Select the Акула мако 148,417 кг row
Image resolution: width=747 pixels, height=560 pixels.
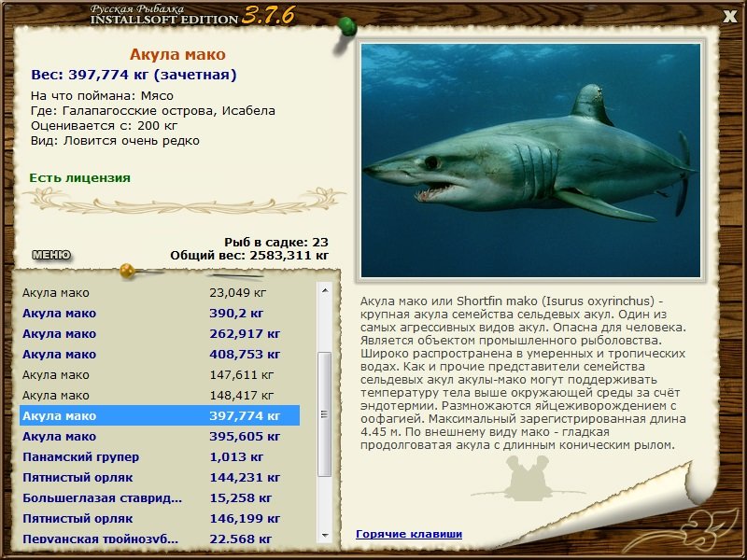[x=160, y=395]
